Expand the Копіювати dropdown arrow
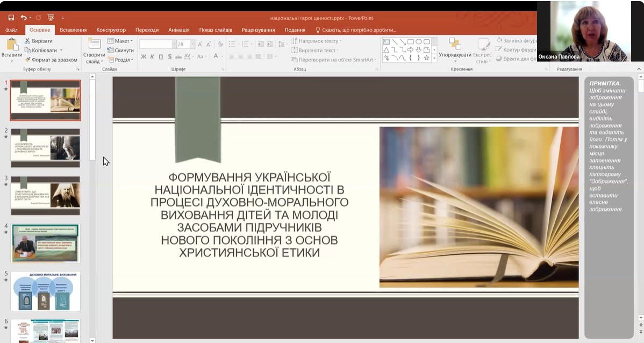This screenshot has height=343, width=644. [61, 50]
